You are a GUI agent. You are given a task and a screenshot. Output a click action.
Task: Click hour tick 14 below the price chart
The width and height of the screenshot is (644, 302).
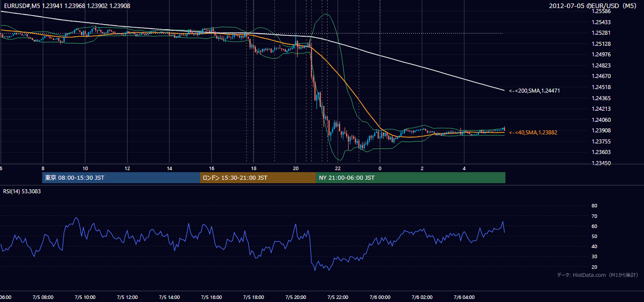point(169,169)
